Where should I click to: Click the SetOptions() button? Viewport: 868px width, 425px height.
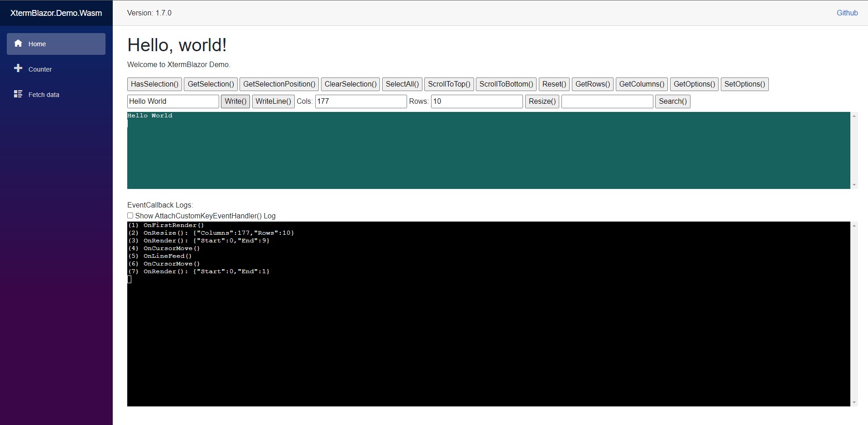(744, 84)
